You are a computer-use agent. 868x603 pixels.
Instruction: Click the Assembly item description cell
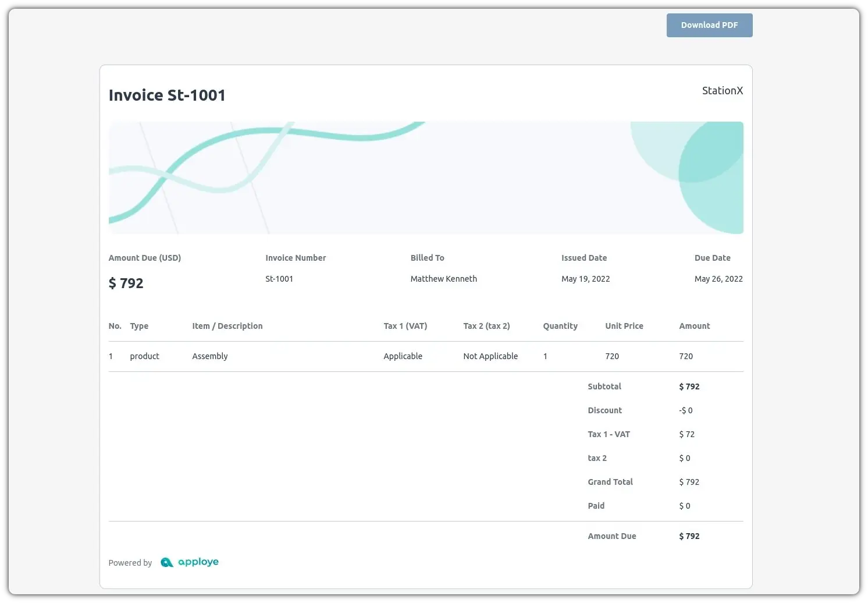pyautogui.click(x=210, y=356)
